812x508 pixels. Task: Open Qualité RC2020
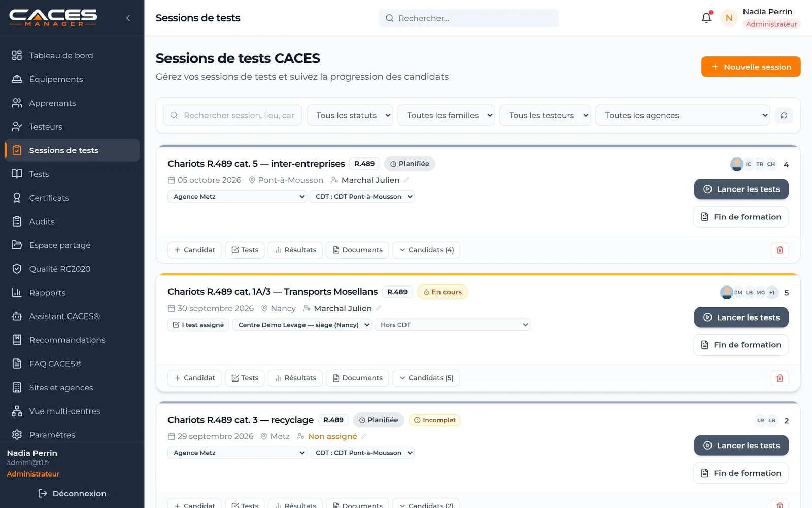pyautogui.click(x=72, y=269)
